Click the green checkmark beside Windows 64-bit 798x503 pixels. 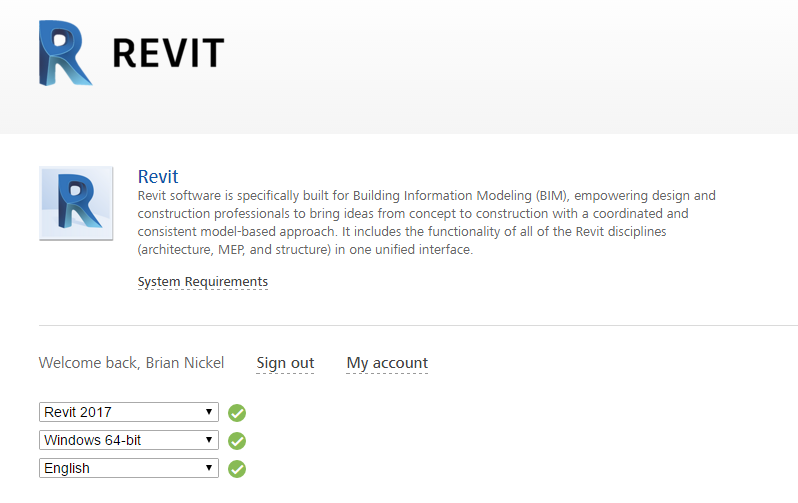click(x=237, y=440)
